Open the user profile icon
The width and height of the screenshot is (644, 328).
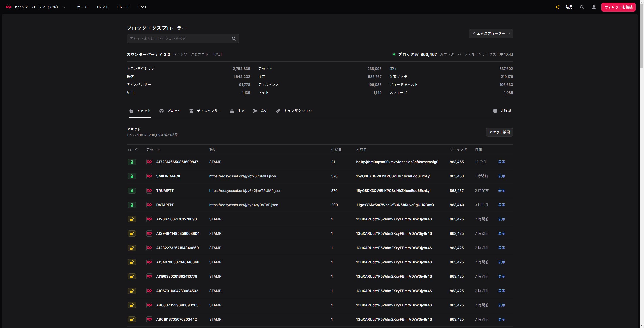(x=594, y=7)
